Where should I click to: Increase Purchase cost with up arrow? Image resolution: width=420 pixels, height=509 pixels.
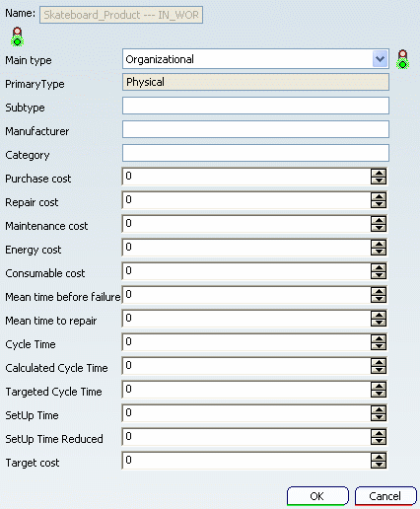tap(379, 173)
